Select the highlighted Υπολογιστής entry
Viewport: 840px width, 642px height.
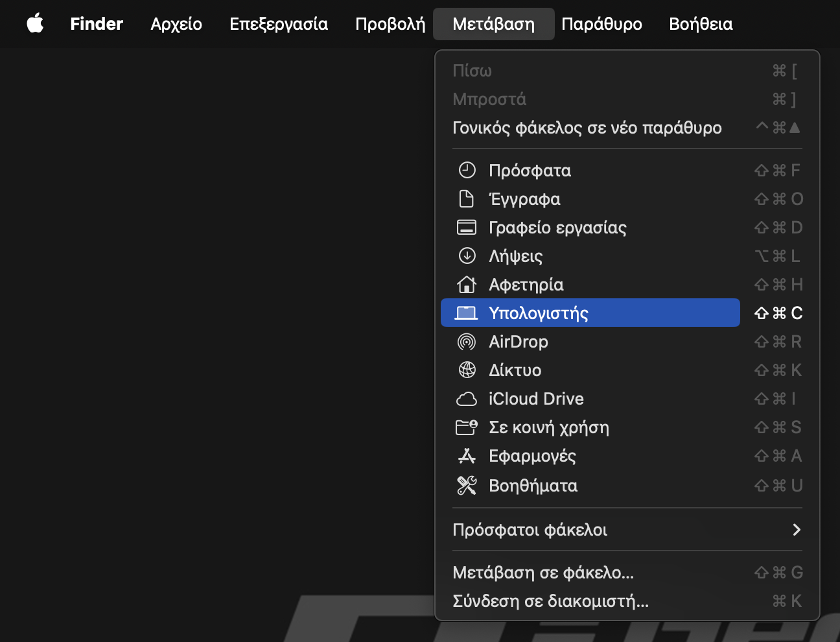590,313
